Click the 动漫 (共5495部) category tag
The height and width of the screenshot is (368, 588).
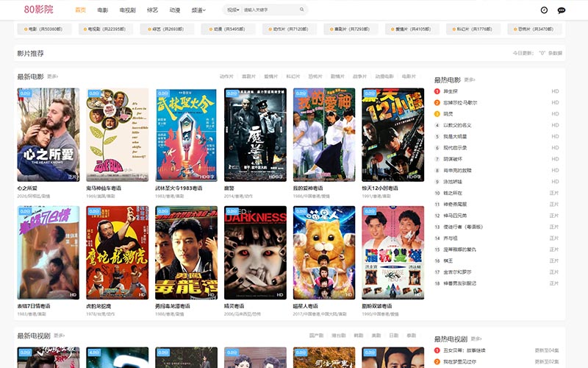point(228,29)
